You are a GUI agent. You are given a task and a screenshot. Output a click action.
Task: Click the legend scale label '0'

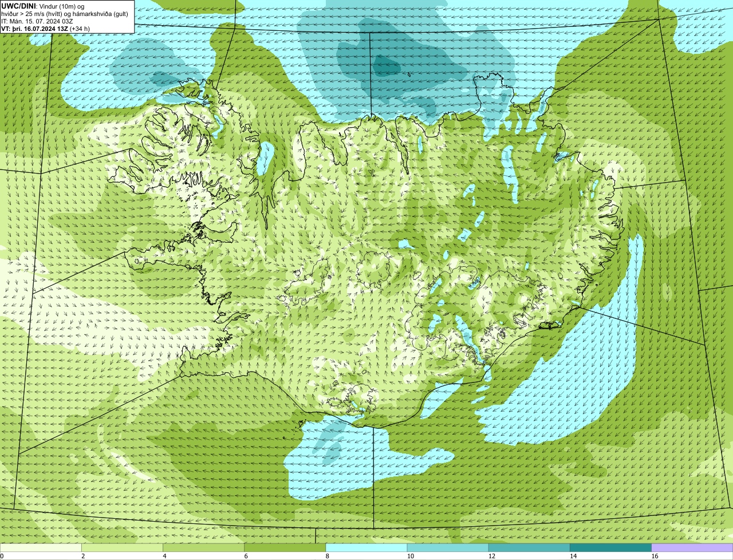pyautogui.click(x=2, y=556)
